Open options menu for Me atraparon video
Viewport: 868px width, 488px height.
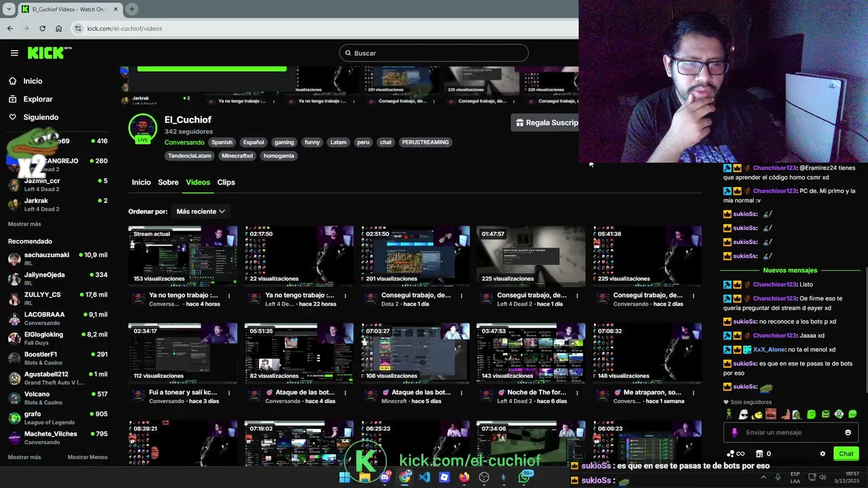[693, 392]
